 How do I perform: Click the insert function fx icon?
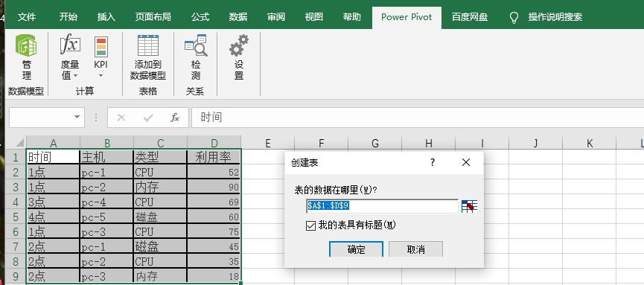[175, 118]
